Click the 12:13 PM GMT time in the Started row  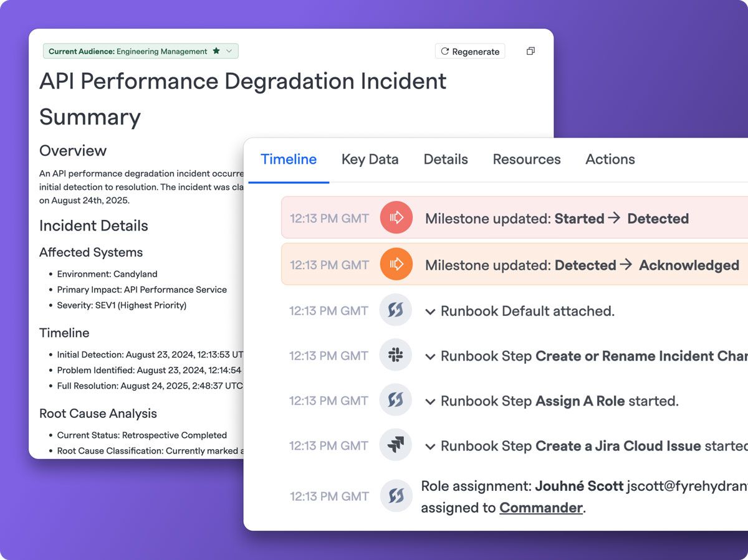(x=329, y=219)
